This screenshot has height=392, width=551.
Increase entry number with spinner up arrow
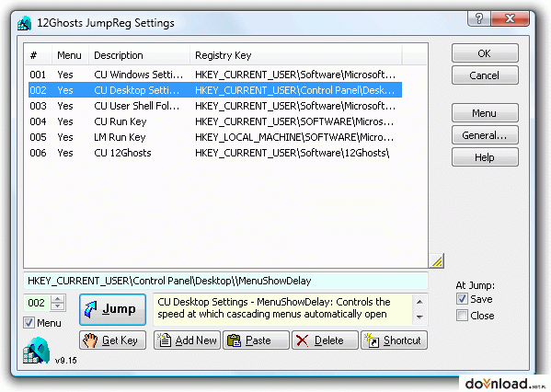[x=58, y=299]
